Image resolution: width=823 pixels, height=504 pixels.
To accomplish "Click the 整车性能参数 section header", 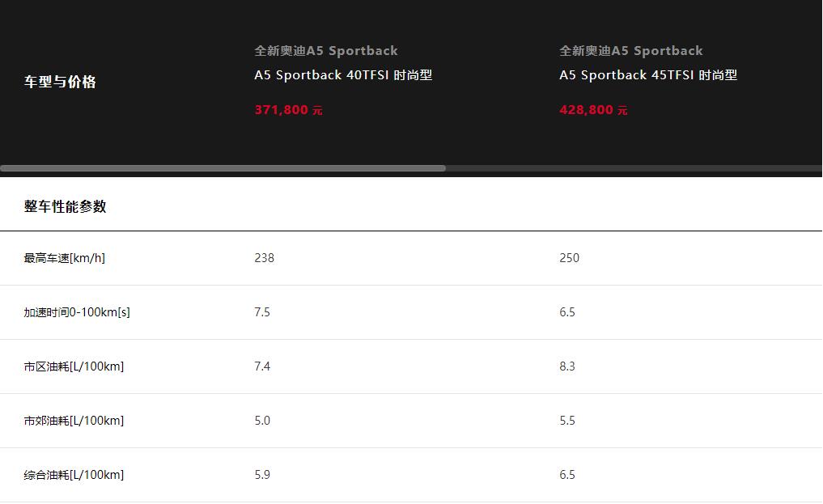I will pyautogui.click(x=65, y=206).
